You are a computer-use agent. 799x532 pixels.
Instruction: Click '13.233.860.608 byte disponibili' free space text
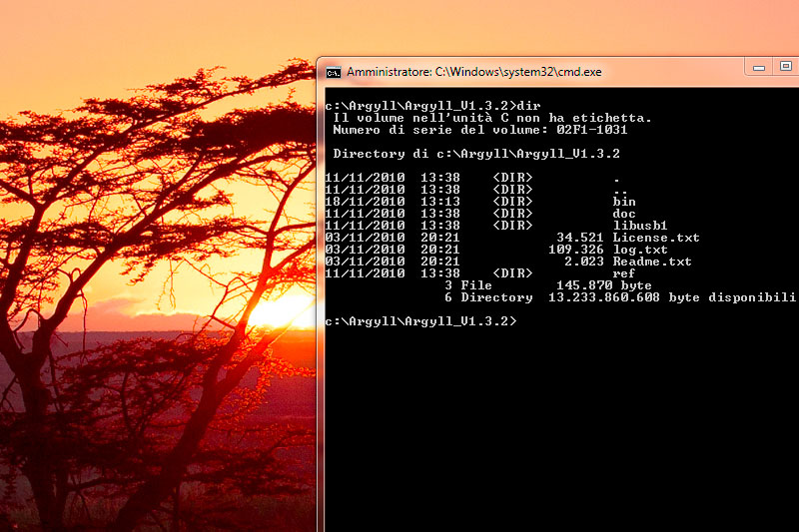point(671,297)
